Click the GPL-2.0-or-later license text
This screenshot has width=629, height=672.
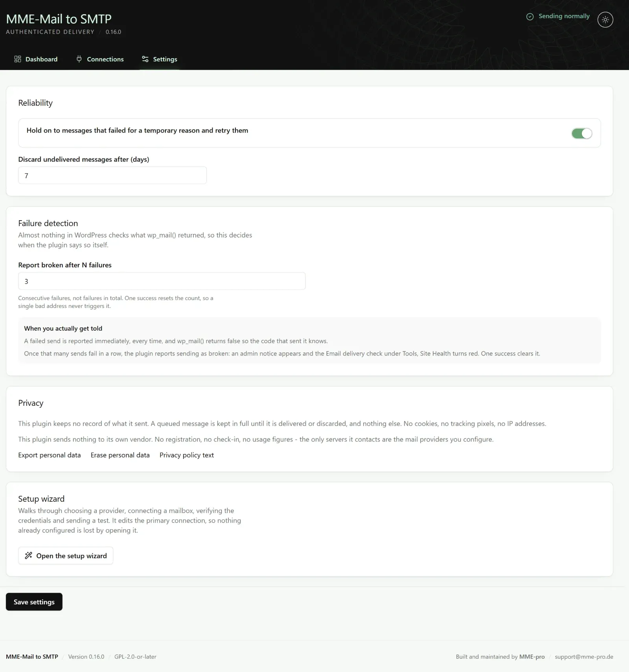[135, 657]
